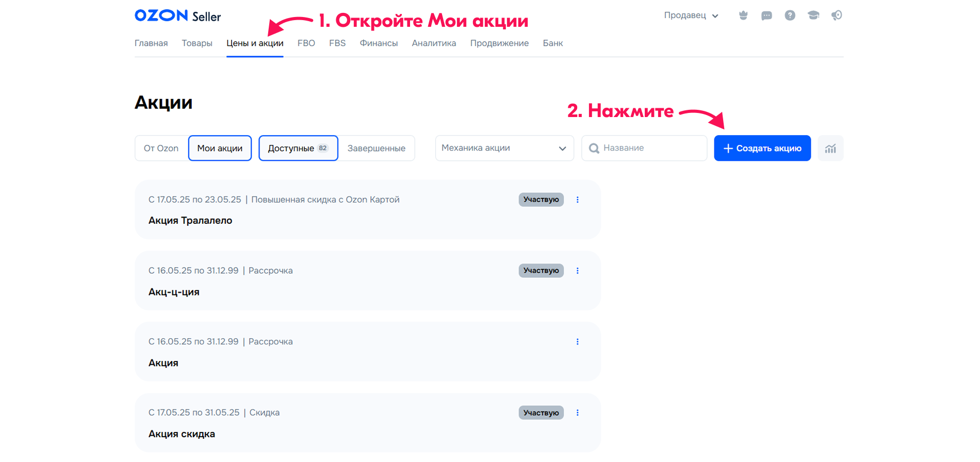Open the Банк tab
Screen dimensions: 980x462
pyautogui.click(x=552, y=43)
